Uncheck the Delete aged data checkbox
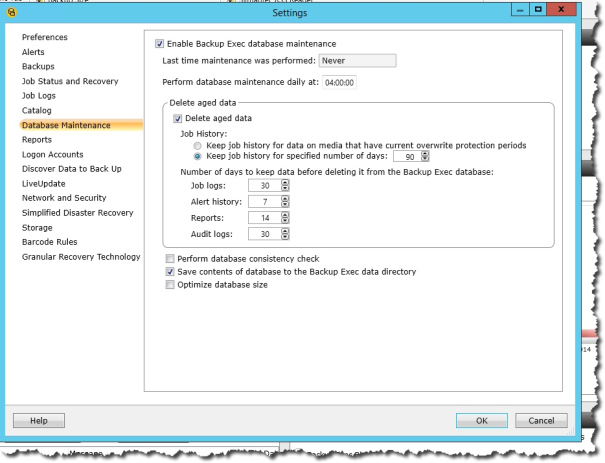This screenshot has width=605, height=463. (x=177, y=118)
